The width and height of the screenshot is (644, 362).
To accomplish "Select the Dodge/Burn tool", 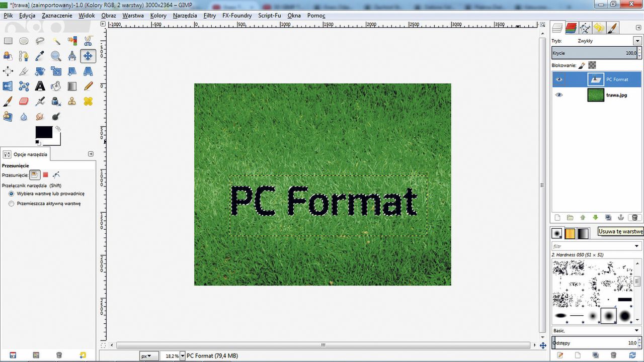I will pyautogui.click(x=56, y=117).
